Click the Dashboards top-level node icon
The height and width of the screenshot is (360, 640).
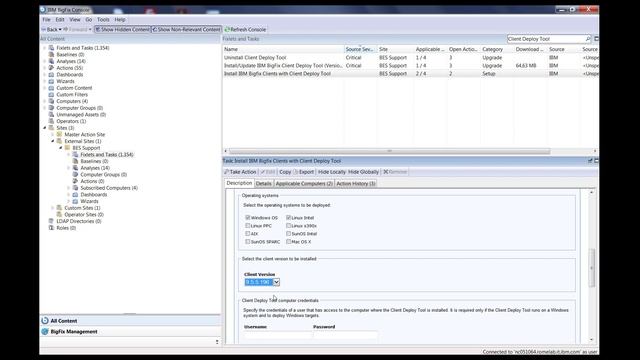pyautogui.click(x=51, y=75)
